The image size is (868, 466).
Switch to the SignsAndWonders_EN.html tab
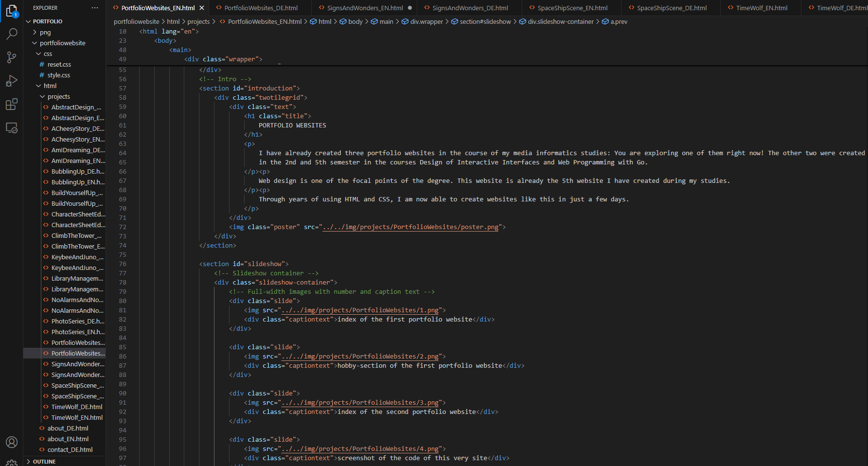click(x=365, y=8)
